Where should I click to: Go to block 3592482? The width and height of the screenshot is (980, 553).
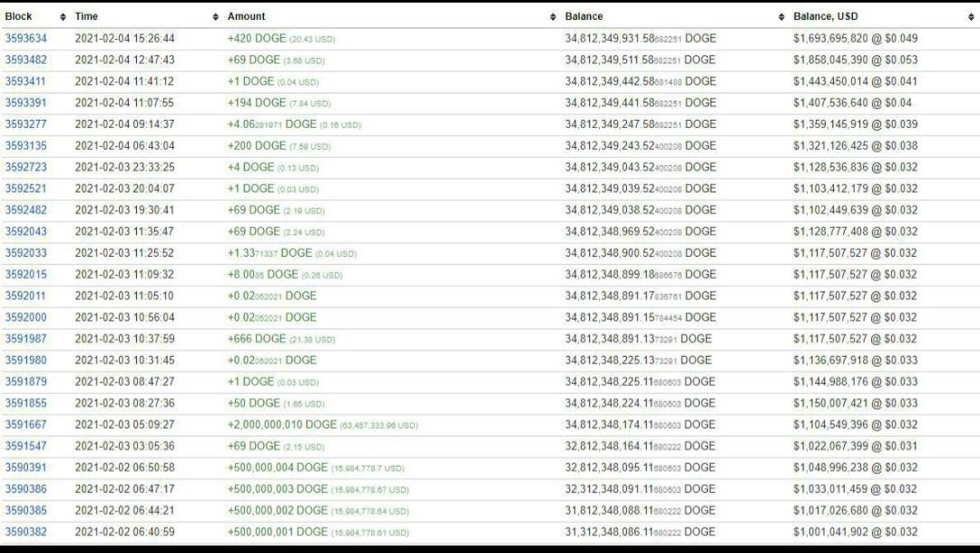click(x=25, y=210)
